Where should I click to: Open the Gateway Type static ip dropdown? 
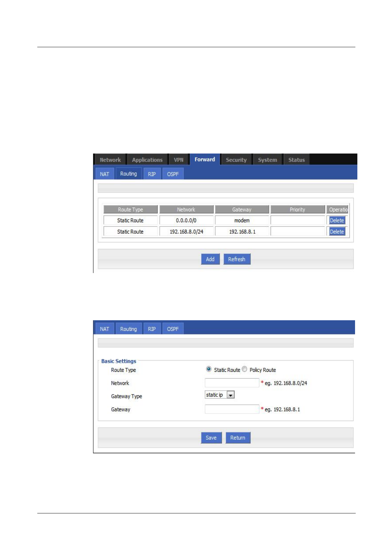220,395
